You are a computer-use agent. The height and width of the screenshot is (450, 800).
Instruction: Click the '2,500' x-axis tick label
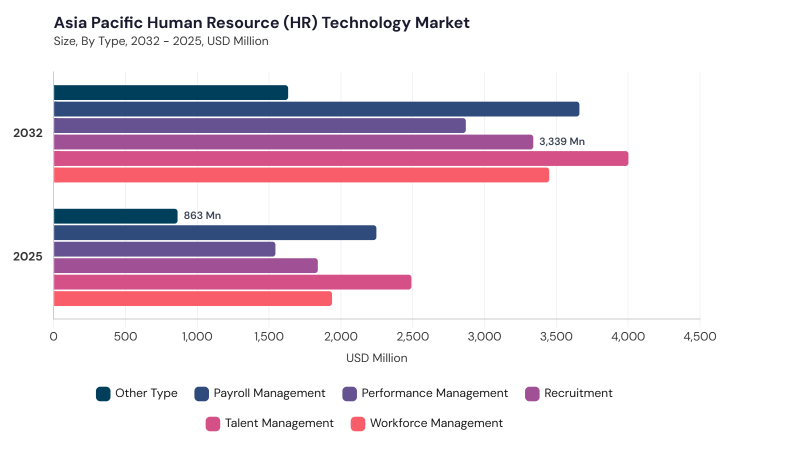click(x=413, y=337)
